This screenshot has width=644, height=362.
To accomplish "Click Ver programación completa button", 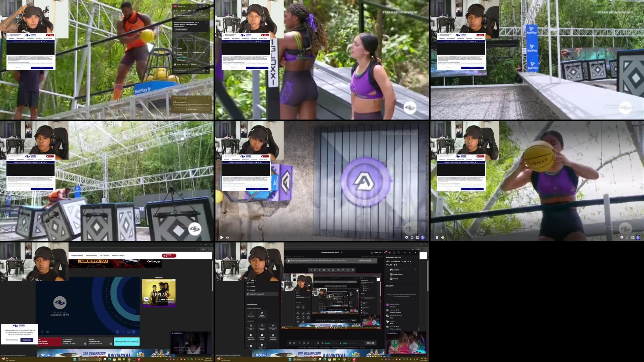I will 126,341.
